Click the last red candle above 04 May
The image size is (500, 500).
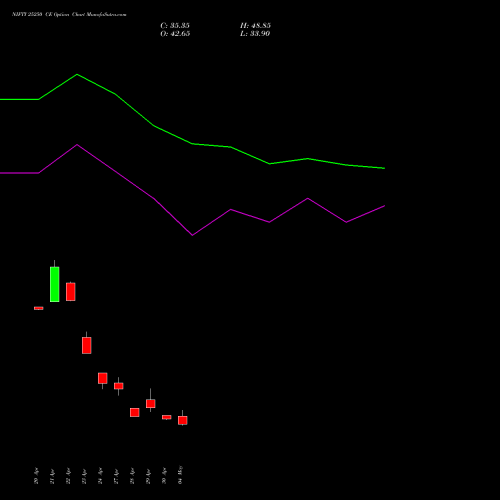tap(183, 420)
